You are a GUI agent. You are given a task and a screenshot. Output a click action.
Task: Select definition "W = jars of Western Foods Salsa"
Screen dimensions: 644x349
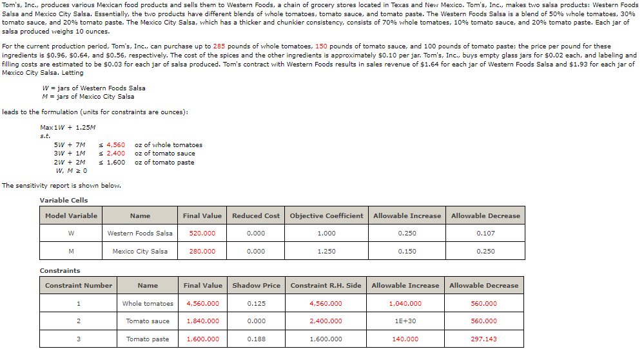pos(93,88)
